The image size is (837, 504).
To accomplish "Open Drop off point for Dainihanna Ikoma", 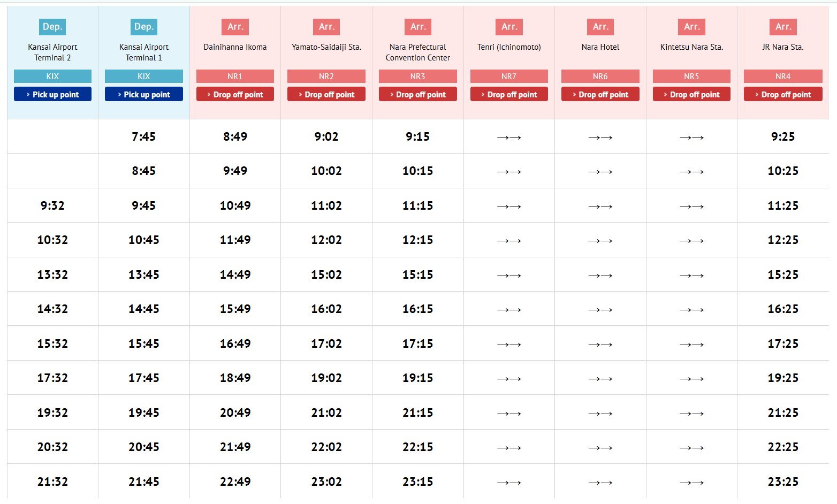I will pyautogui.click(x=235, y=94).
